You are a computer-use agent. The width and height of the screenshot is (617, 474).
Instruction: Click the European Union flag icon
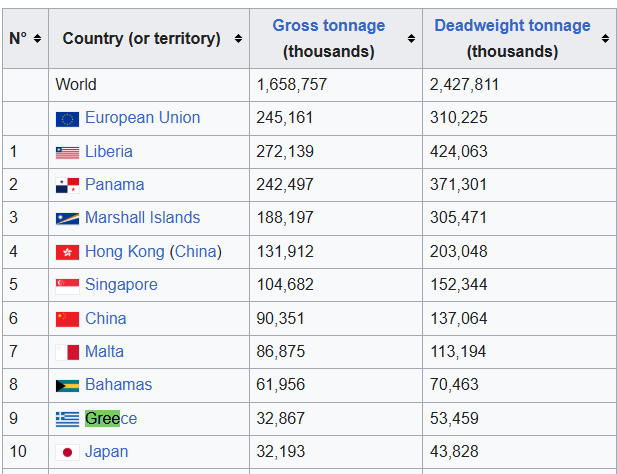(67, 119)
